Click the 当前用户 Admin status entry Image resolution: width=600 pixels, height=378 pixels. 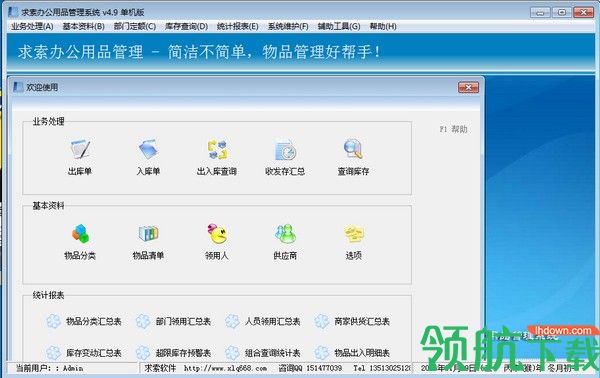tap(50, 368)
